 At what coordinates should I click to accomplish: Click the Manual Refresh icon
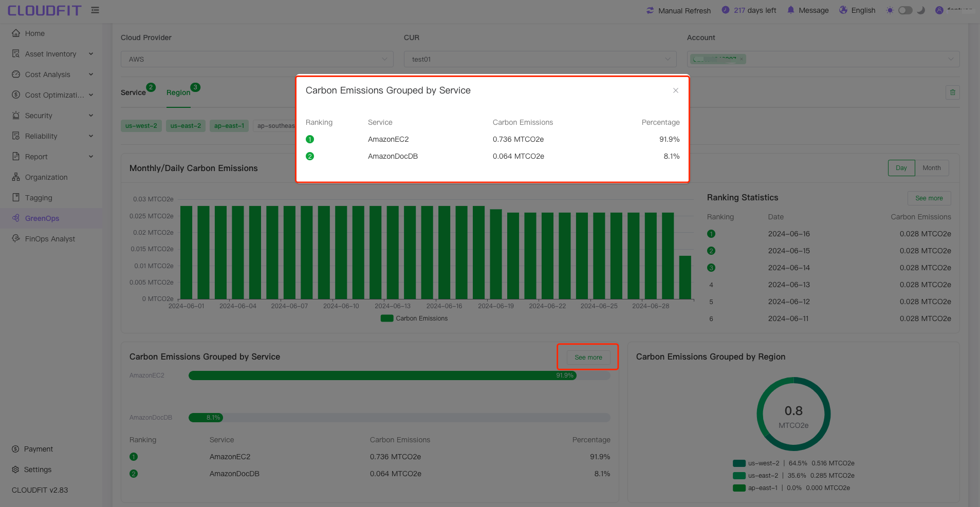point(650,10)
